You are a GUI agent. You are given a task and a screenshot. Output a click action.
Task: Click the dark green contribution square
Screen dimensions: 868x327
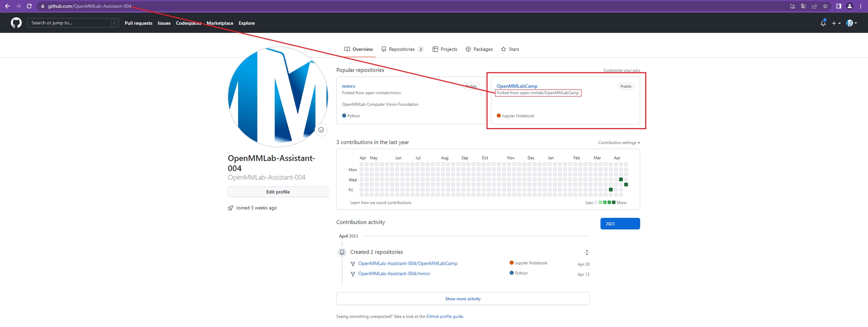[621, 180]
